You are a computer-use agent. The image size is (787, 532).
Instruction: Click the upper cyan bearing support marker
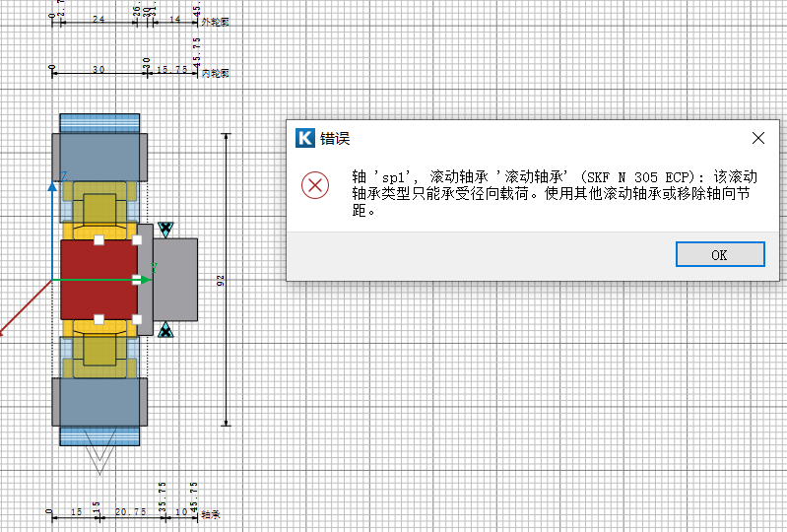[165, 230]
